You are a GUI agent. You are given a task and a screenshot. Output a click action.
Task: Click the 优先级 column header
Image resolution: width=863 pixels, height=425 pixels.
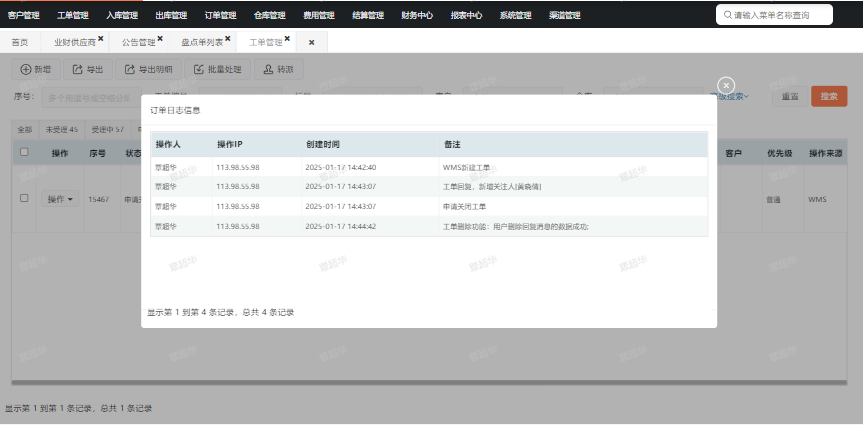[779, 154]
